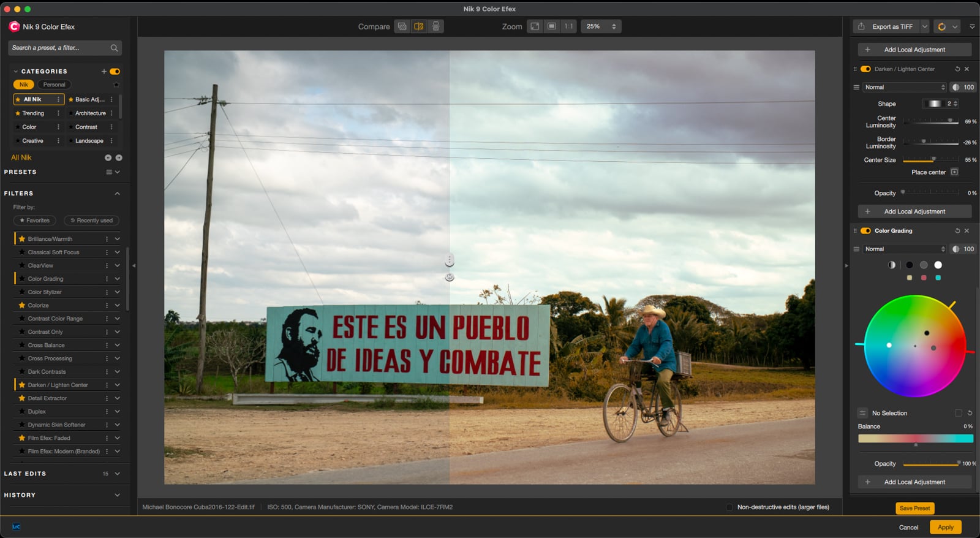Image resolution: width=980 pixels, height=538 pixels.
Task: Expand the Presets section chevron
Action: (x=118, y=172)
